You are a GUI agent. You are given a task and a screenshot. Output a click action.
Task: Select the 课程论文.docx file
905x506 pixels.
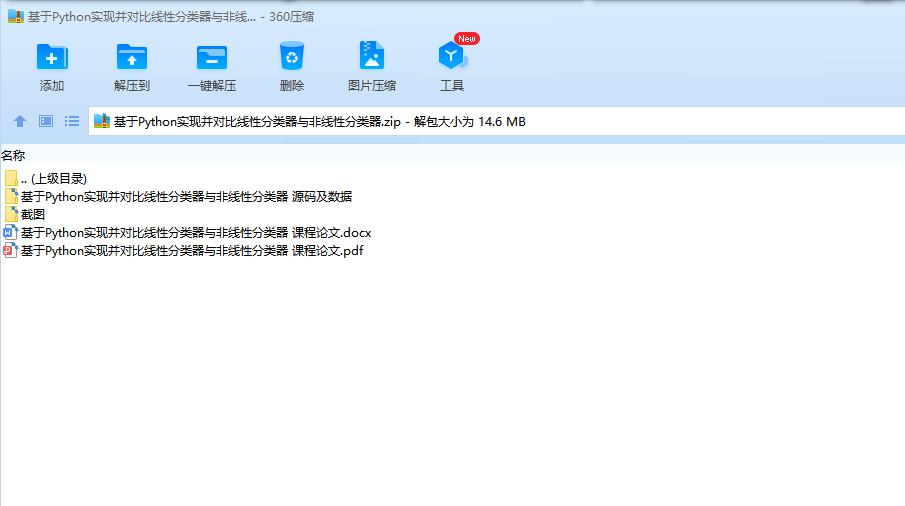(x=187, y=233)
